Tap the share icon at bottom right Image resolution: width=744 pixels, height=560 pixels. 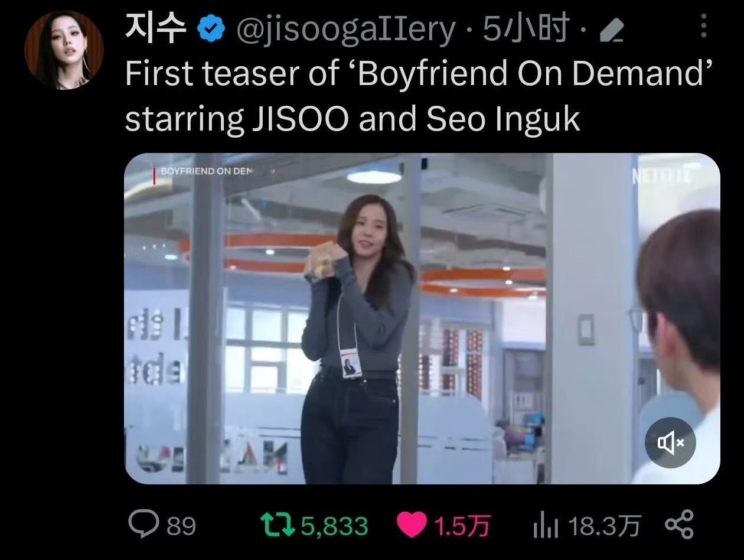679,525
